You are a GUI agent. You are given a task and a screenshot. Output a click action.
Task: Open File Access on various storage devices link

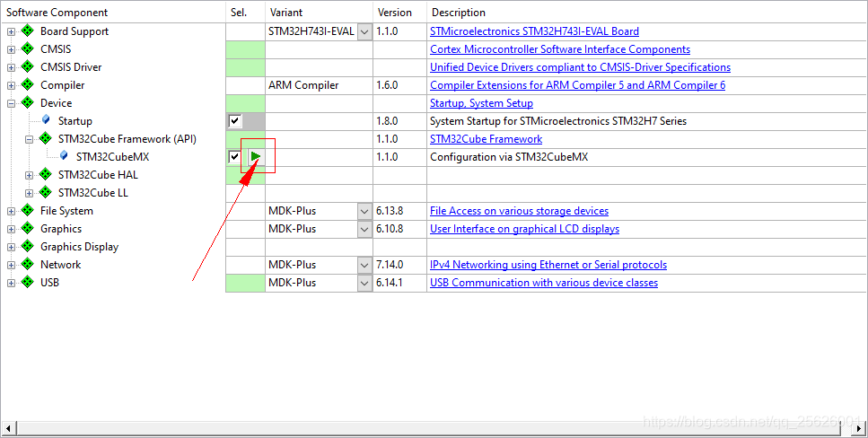point(519,211)
